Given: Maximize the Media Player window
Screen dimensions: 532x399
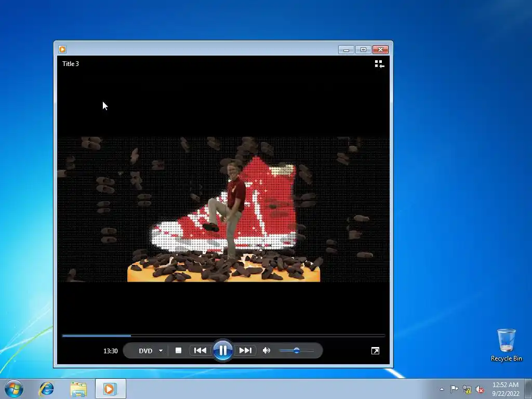Looking at the screenshot, I should (x=363, y=50).
